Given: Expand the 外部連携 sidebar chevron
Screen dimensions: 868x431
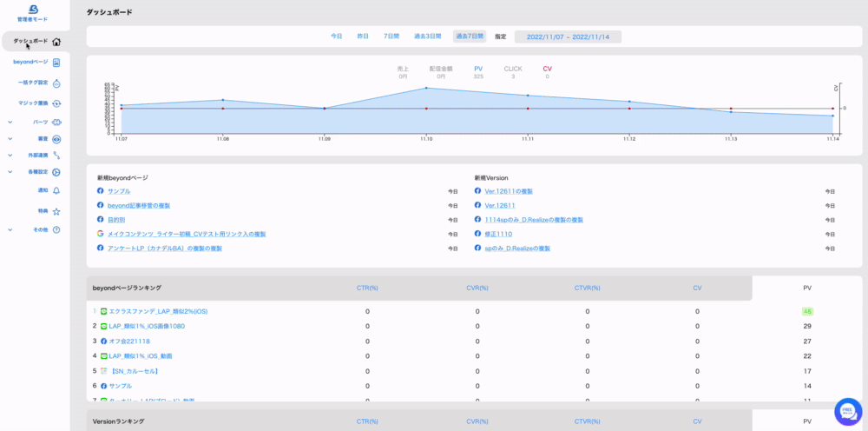Looking at the screenshot, I should 10,156.
